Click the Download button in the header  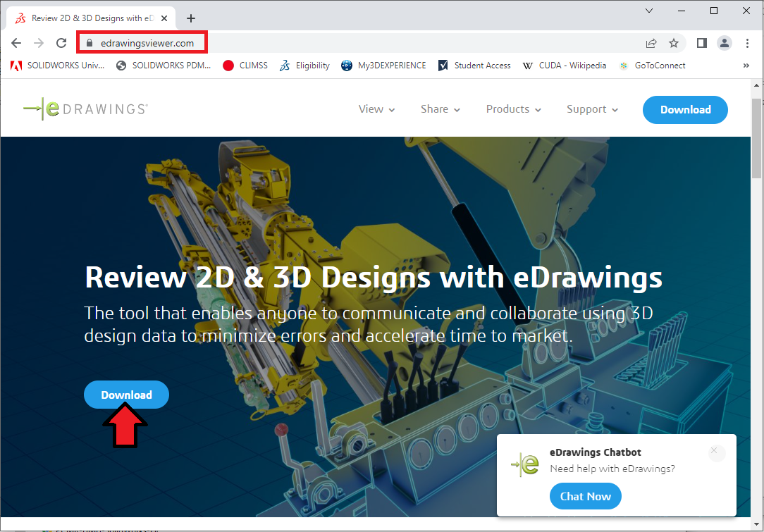tap(685, 110)
